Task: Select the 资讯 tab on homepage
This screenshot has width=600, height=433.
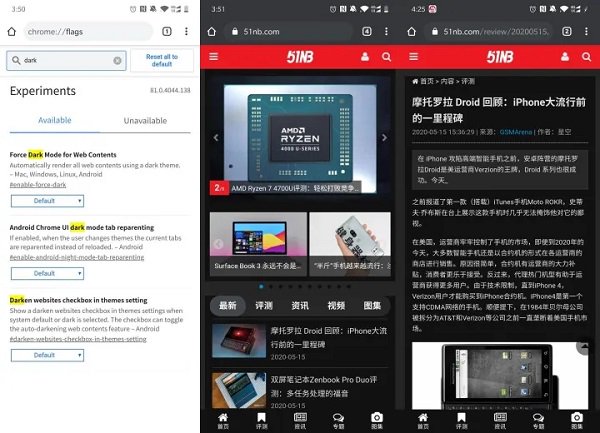Action: pyautogui.click(x=300, y=306)
